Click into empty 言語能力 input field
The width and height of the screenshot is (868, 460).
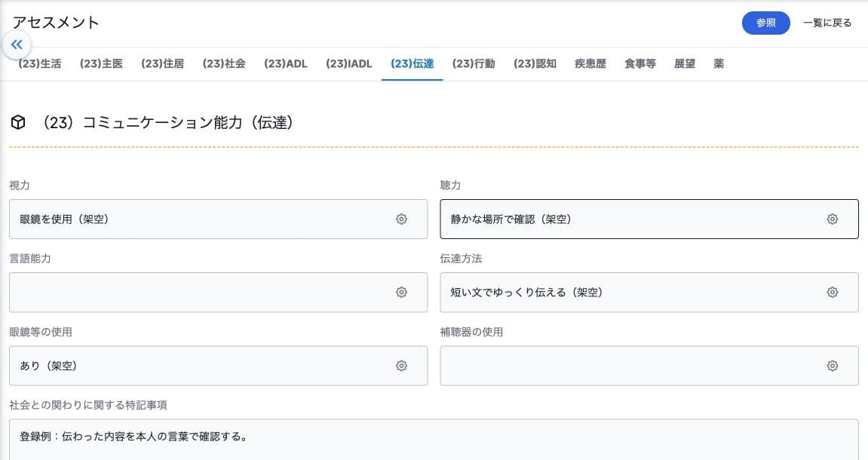[218, 293]
